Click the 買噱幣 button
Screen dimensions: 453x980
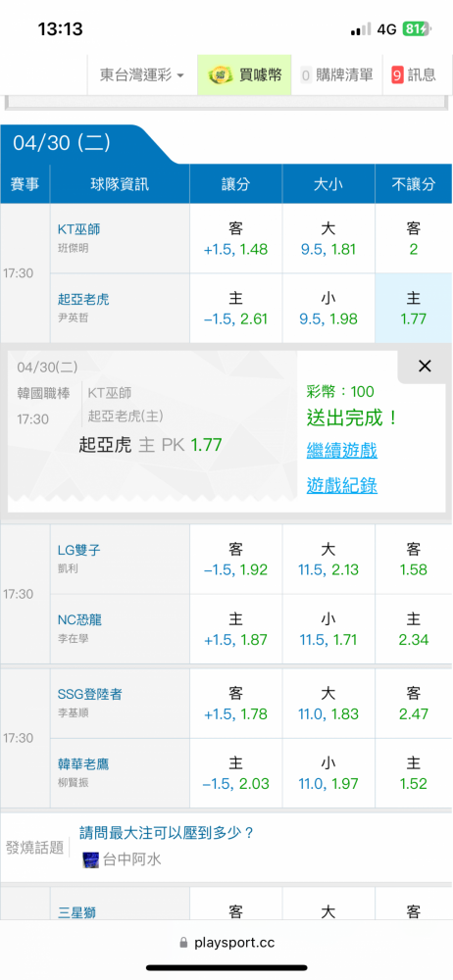click(x=244, y=75)
